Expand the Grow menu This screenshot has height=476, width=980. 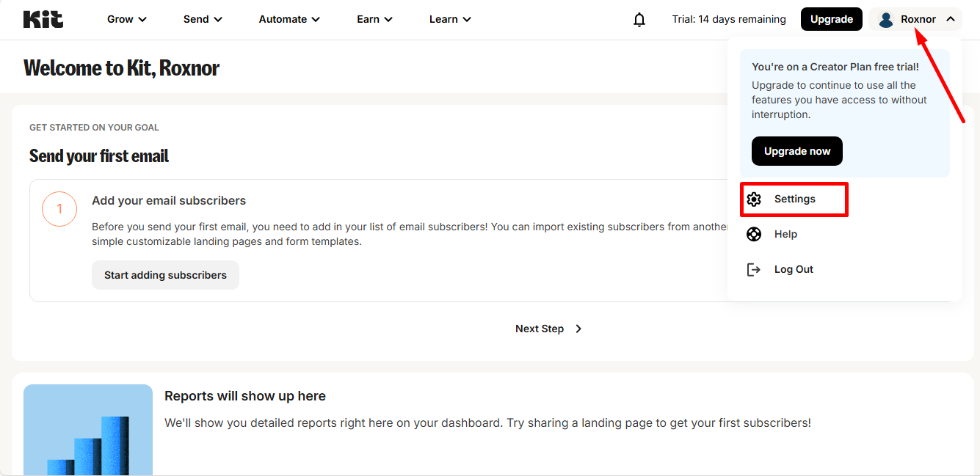(126, 19)
